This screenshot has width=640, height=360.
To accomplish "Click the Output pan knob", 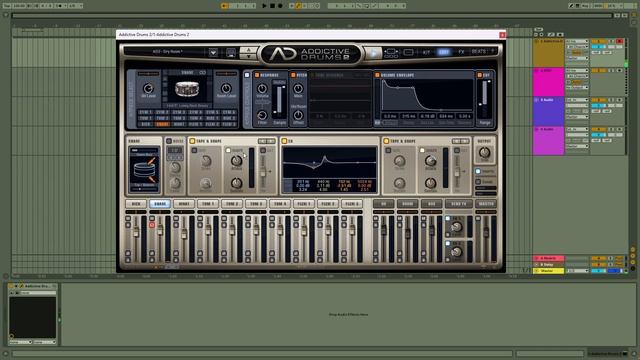I will point(484,153).
